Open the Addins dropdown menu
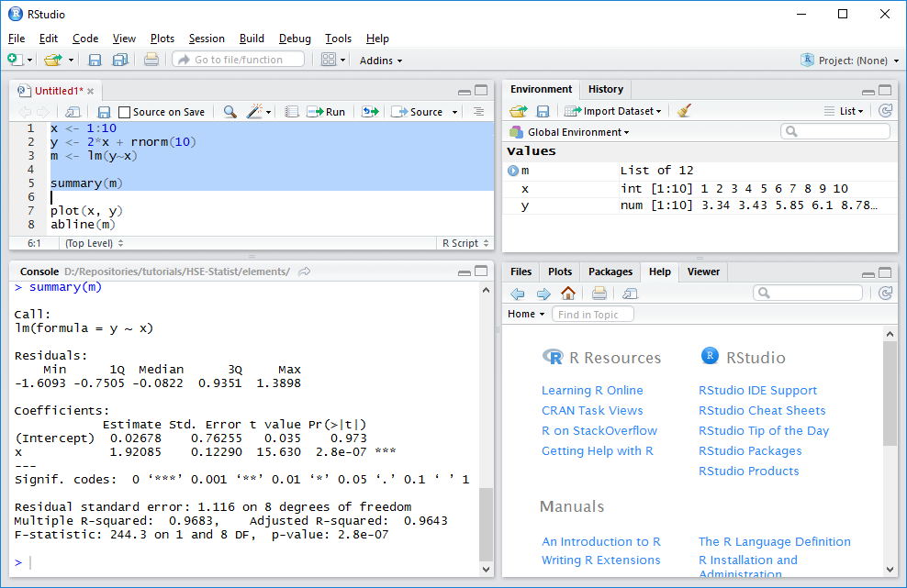907x588 pixels. pyautogui.click(x=380, y=61)
